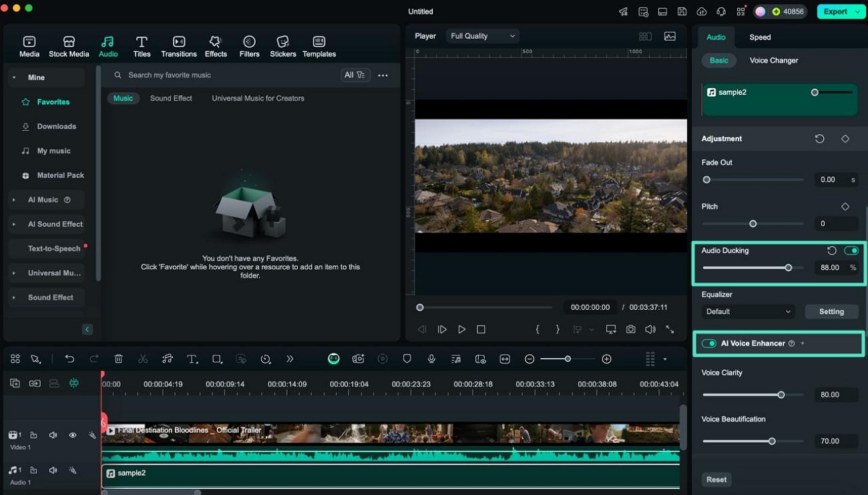This screenshot has height=495, width=868.
Task: Click the text tool icon in timeline toolbar
Action: pyautogui.click(x=192, y=359)
